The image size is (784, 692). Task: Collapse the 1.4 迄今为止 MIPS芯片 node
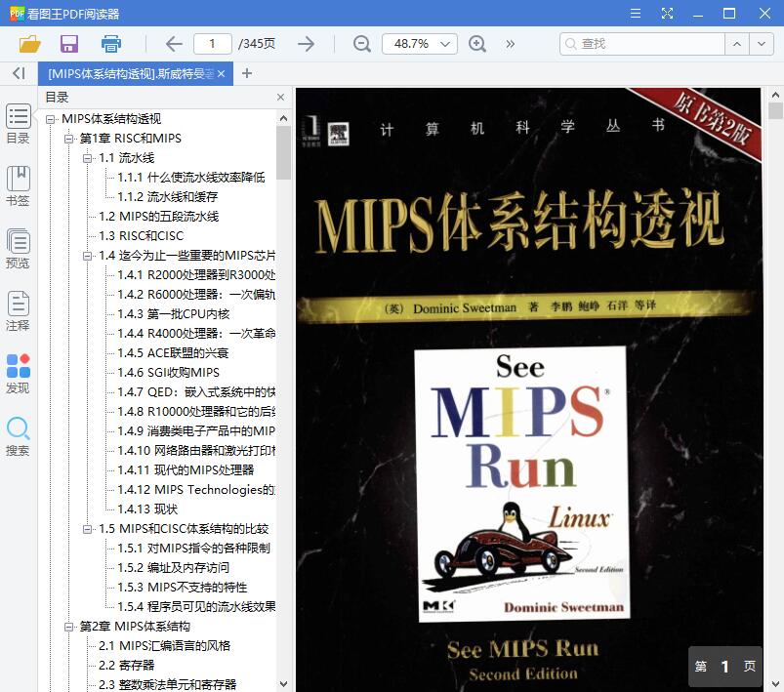[x=87, y=256]
